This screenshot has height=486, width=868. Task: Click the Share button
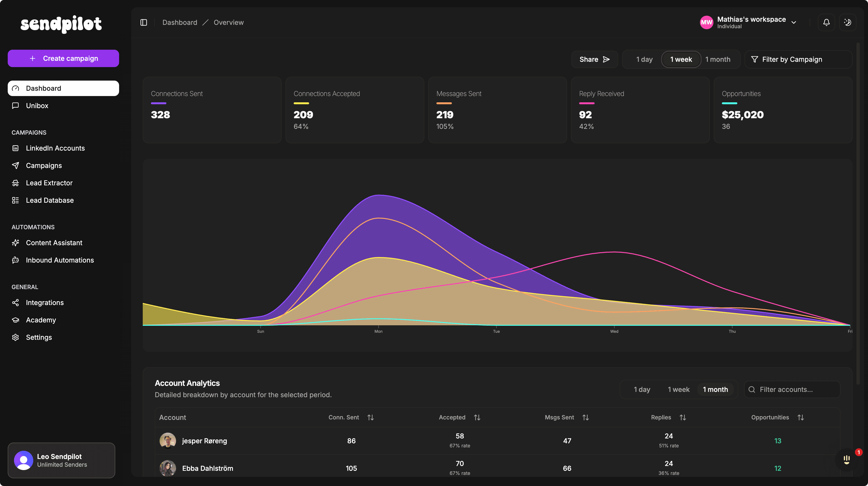pos(594,59)
